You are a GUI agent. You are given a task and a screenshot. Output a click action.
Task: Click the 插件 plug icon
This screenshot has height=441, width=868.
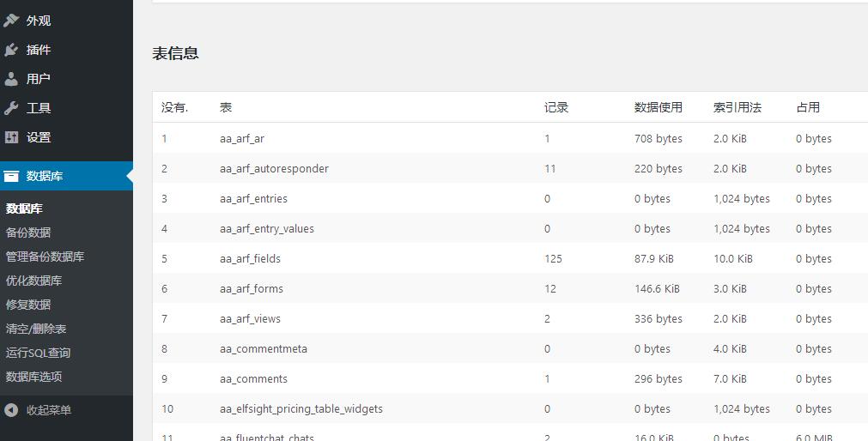point(11,50)
